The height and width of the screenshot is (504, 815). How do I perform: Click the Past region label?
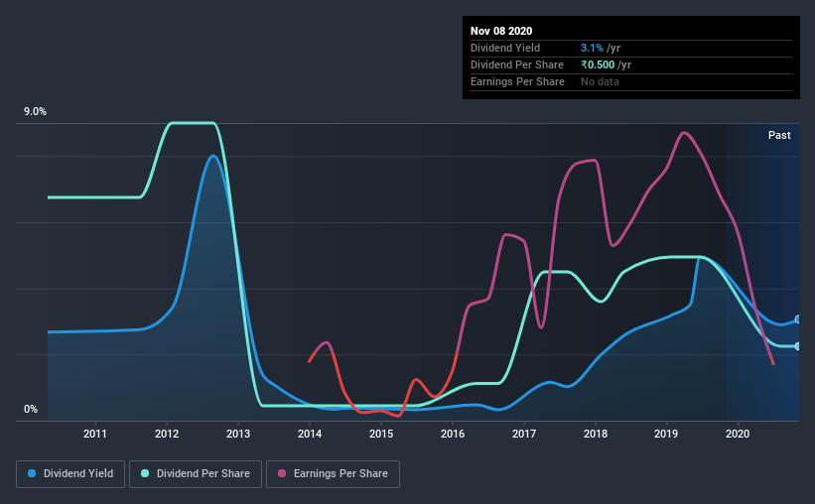779,135
